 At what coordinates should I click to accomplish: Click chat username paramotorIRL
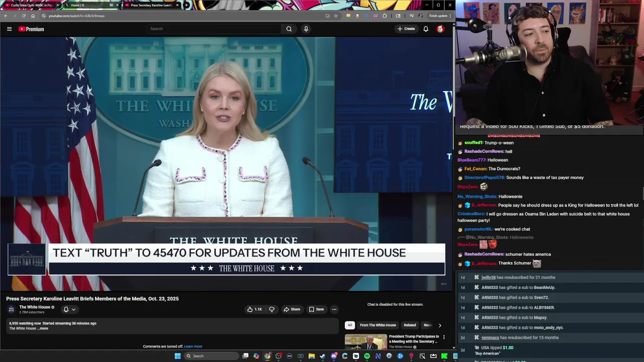[x=478, y=229]
